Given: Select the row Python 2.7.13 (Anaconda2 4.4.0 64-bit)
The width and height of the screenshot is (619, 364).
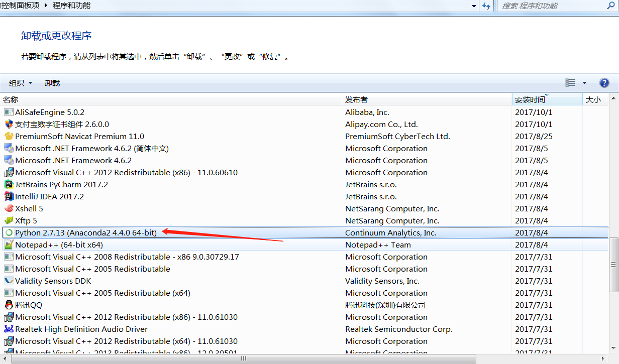Looking at the screenshot, I should point(305,233).
